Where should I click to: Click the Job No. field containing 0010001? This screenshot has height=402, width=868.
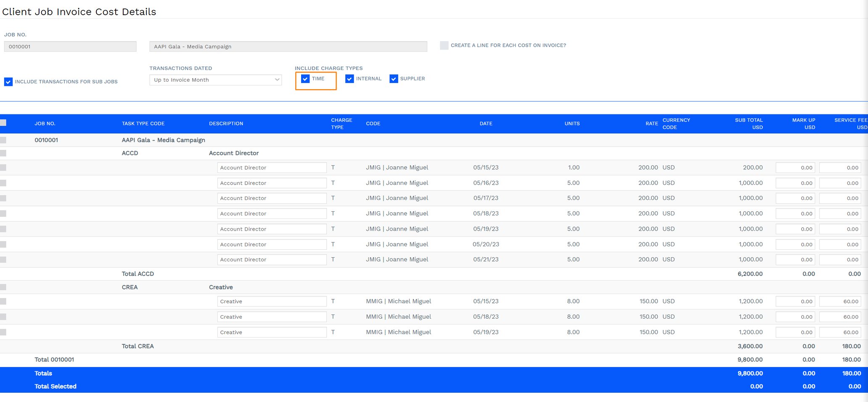pyautogui.click(x=70, y=46)
